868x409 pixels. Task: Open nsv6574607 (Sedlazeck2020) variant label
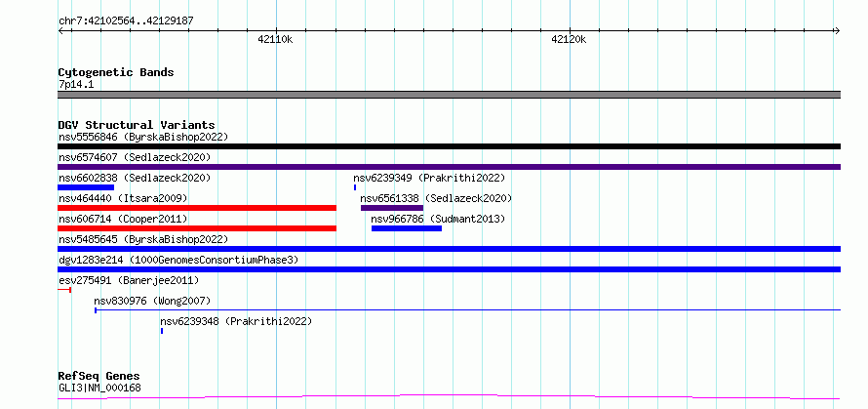(x=135, y=157)
